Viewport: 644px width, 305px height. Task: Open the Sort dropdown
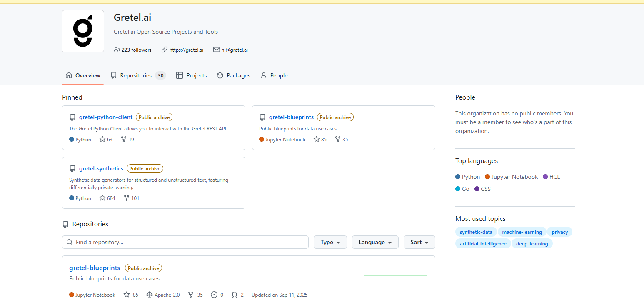419,242
